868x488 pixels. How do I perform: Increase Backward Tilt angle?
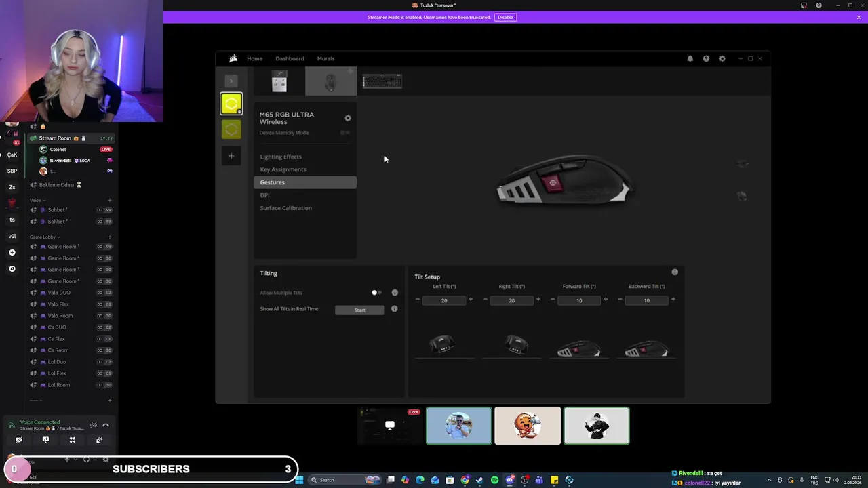673,300
